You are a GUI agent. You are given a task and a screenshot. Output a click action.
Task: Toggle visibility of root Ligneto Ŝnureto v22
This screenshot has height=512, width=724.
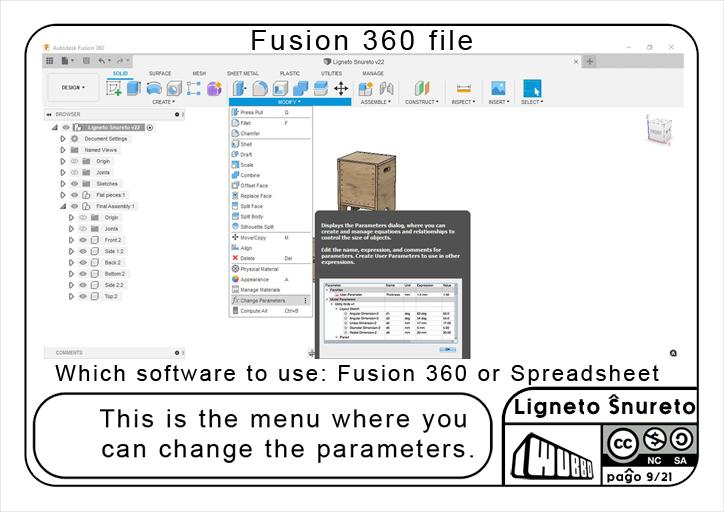pos(66,127)
